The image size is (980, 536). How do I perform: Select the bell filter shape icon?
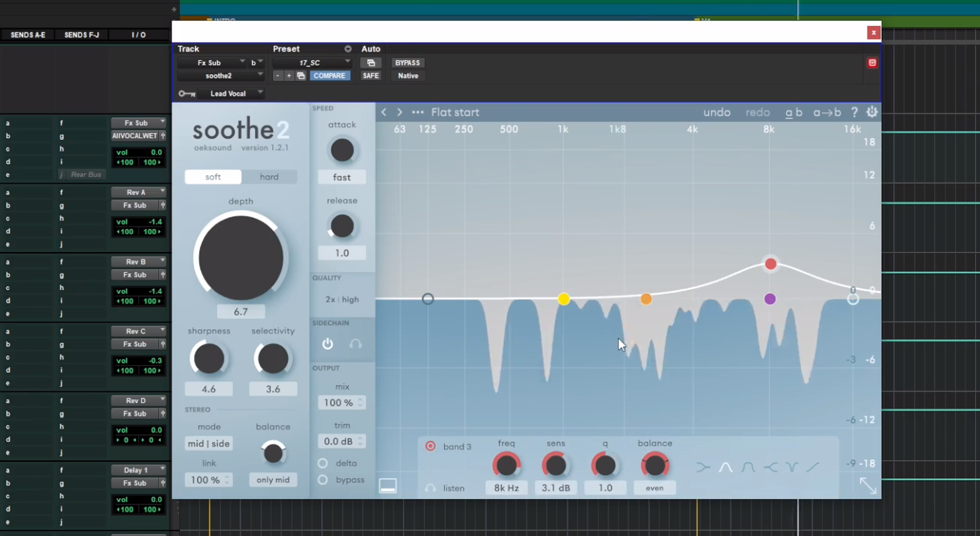(x=725, y=467)
